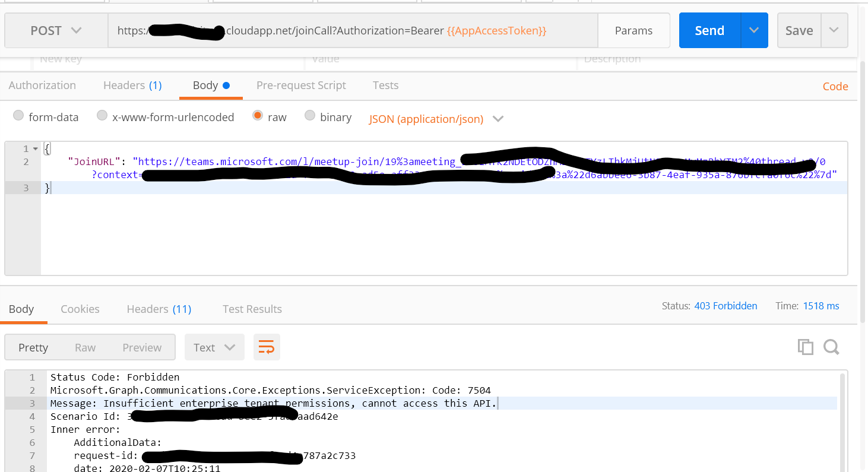Switch response view to Preview
The image size is (868, 472).
pyautogui.click(x=141, y=347)
